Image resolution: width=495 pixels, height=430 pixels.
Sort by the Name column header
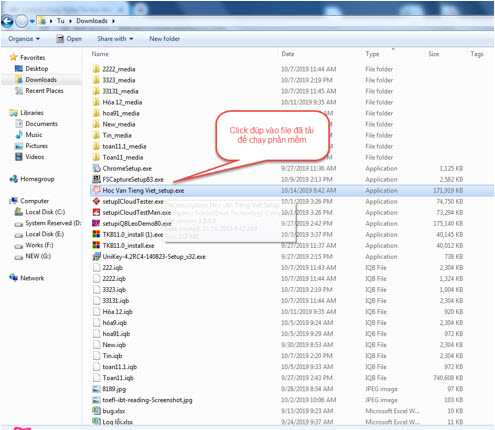coord(100,54)
